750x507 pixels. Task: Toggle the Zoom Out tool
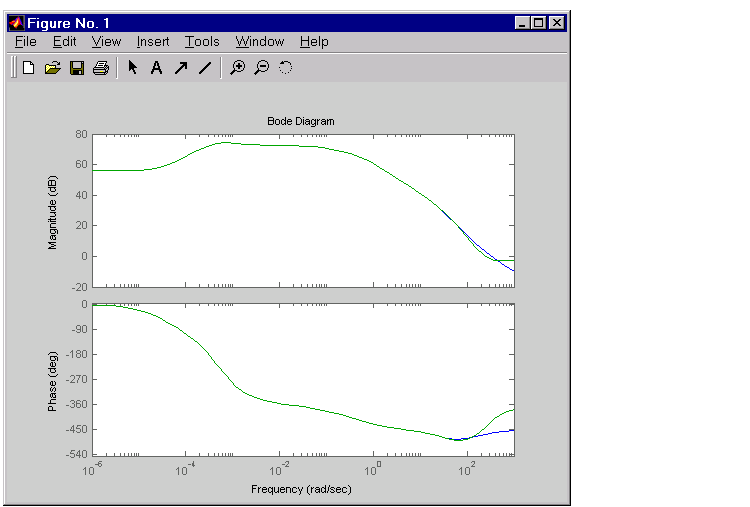tap(261, 68)
